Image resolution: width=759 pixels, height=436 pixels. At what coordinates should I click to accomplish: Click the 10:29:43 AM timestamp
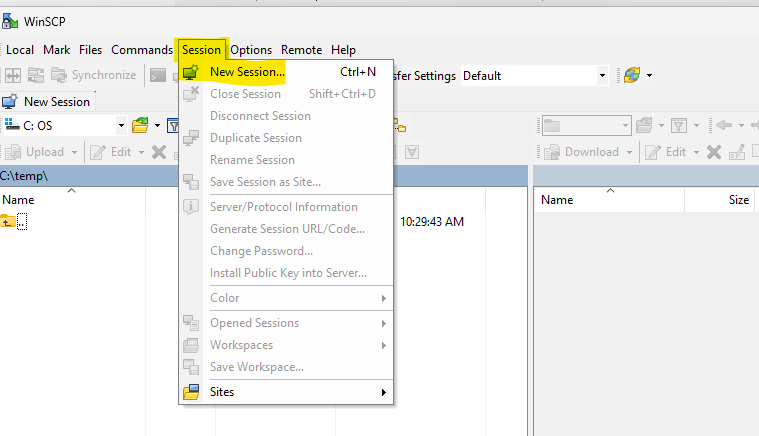pyautogui.click(x=432, y=222)
